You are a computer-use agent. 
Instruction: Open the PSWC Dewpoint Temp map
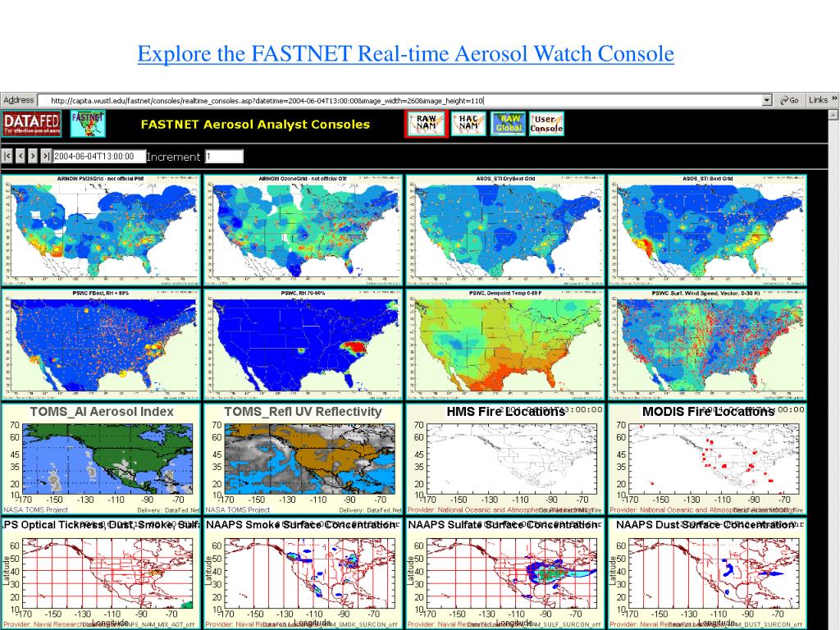click(x=505, y=345)
